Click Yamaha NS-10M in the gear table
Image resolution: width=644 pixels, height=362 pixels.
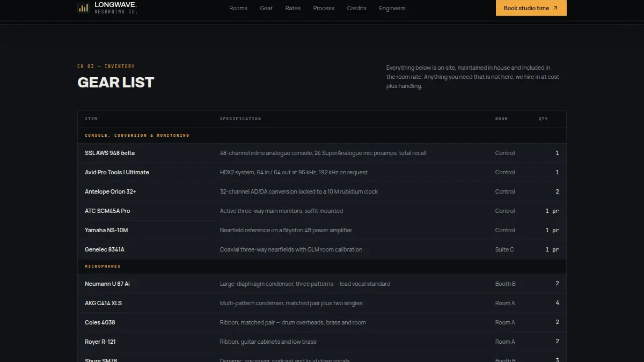tap(106, 230)
